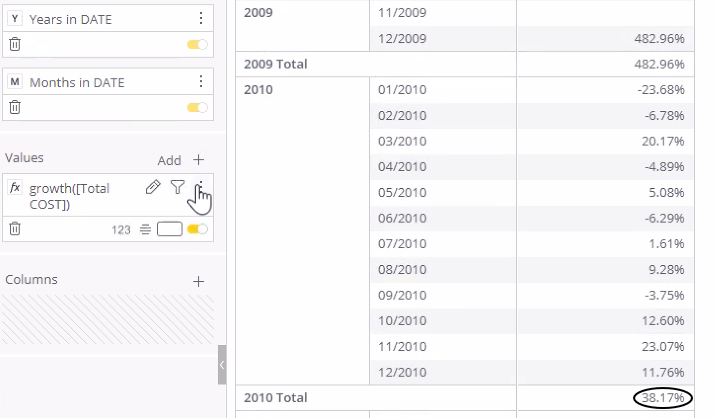Image resolution: width=715 pixels, height=418 pixels.
Task: Click the fx formula icon
Action: coord(15,187)
